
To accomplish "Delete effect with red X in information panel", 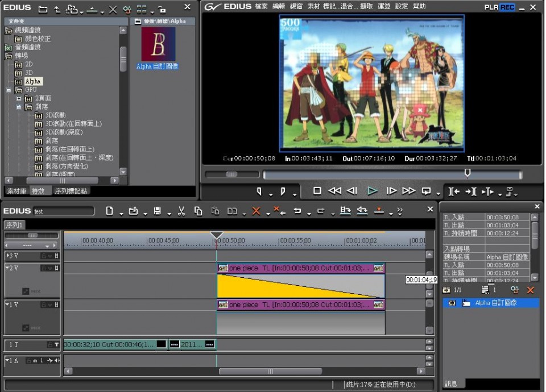I will pos(530,290).
